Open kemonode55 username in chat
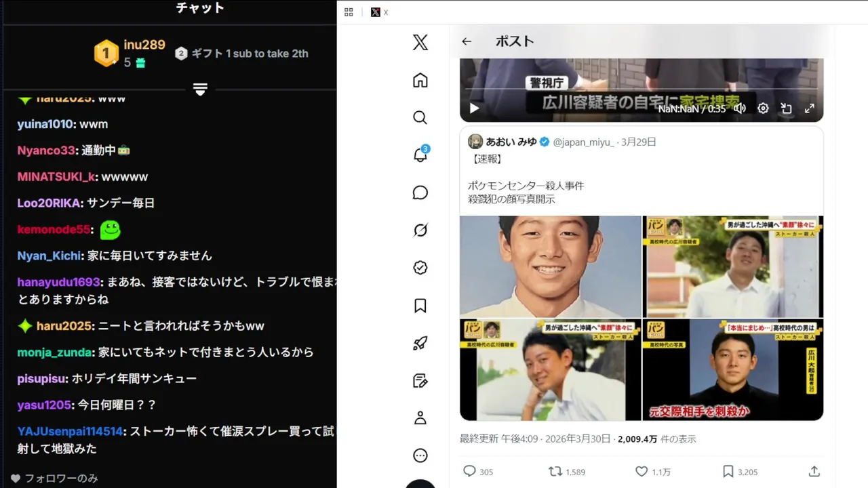 (x=54, y=229)
